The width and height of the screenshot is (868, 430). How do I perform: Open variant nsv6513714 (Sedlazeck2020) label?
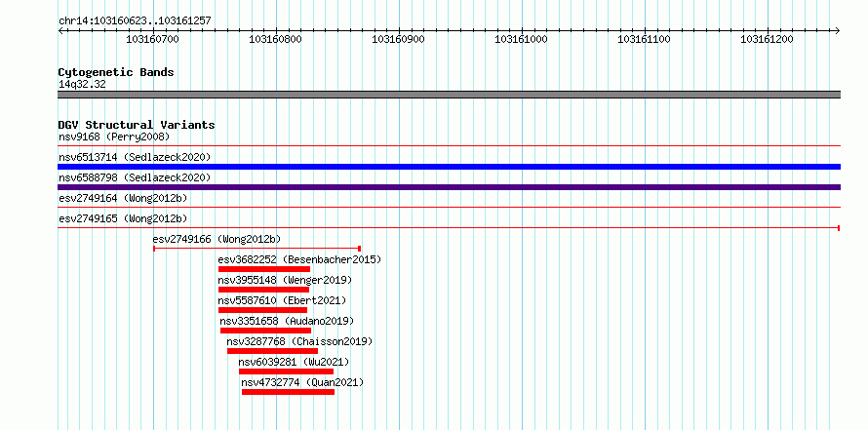coord(135,157)
